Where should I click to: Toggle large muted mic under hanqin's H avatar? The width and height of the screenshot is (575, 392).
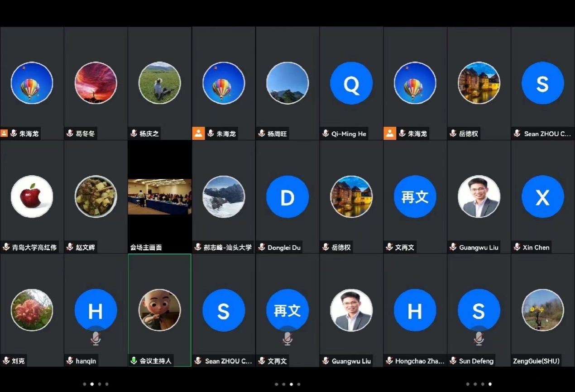point(96,338)
